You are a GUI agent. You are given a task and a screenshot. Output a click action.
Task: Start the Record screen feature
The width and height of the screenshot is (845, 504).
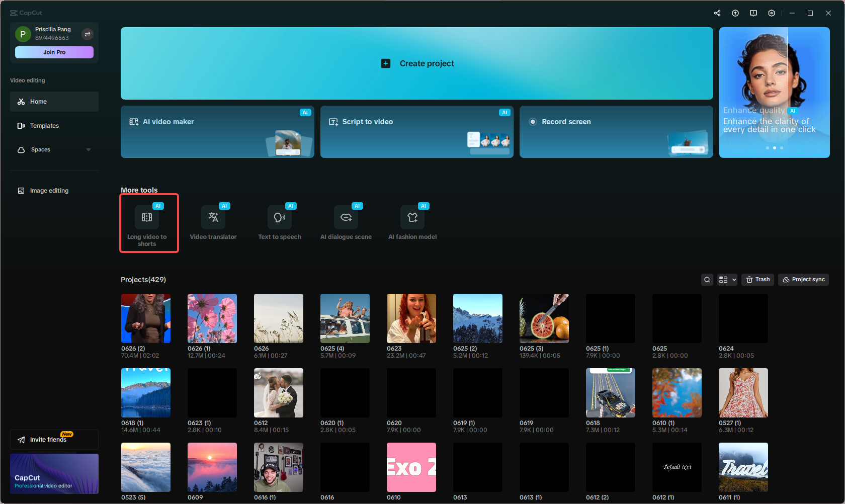point(616,132)
